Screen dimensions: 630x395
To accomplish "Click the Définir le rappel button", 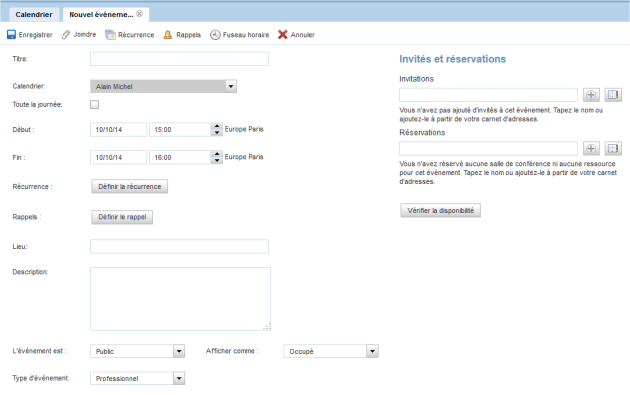I will pos(122,217).
